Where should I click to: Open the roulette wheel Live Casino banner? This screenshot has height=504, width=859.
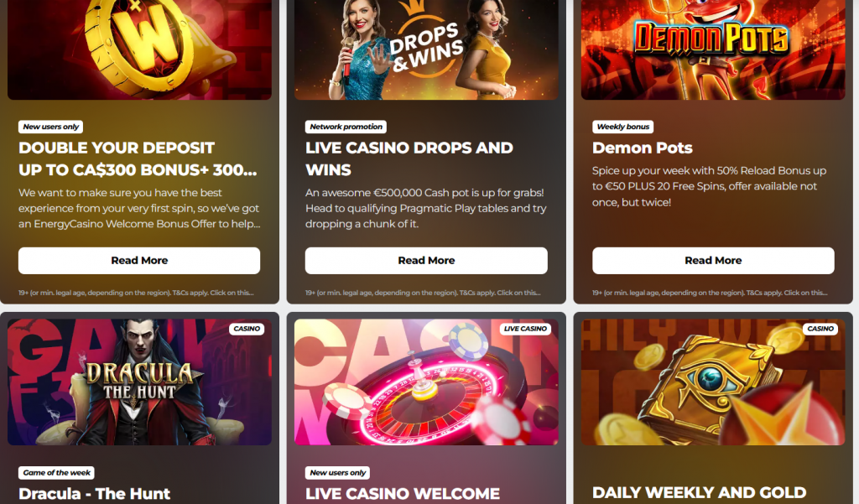coord(426,382)
